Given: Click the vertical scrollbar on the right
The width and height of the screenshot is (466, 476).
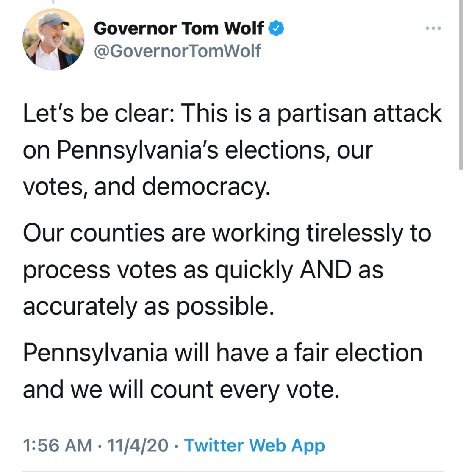Looking at the screenshot, I should 461,85.
